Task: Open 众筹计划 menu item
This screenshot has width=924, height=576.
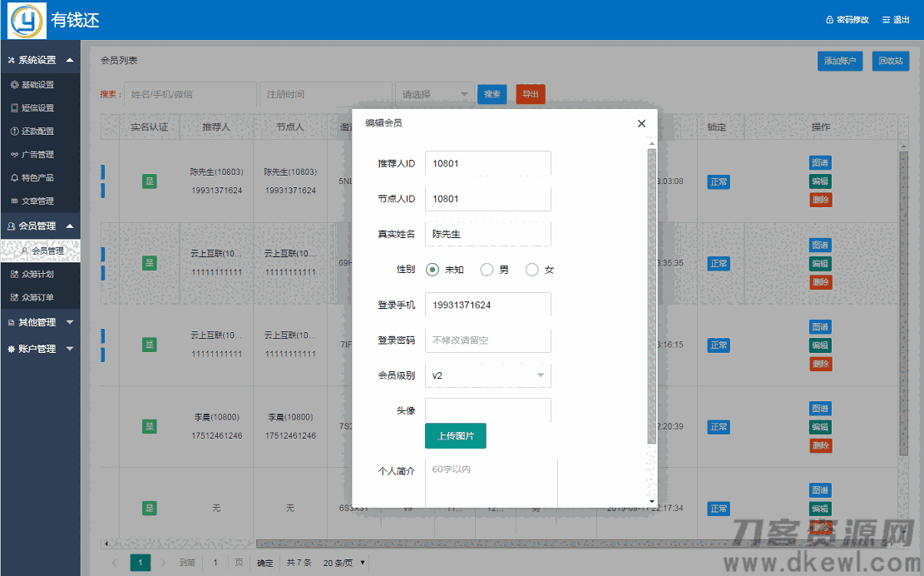Action: pyautogui.click(x=37, y=274)
